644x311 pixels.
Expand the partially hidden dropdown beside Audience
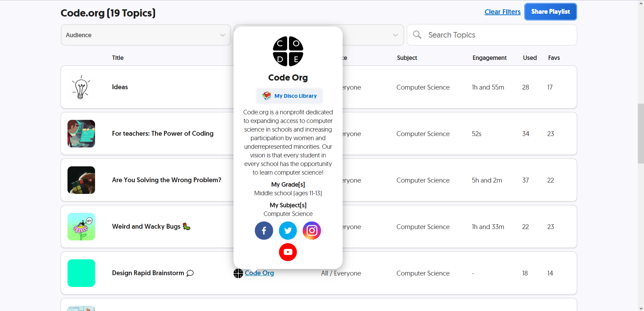[x=373, y=35]
